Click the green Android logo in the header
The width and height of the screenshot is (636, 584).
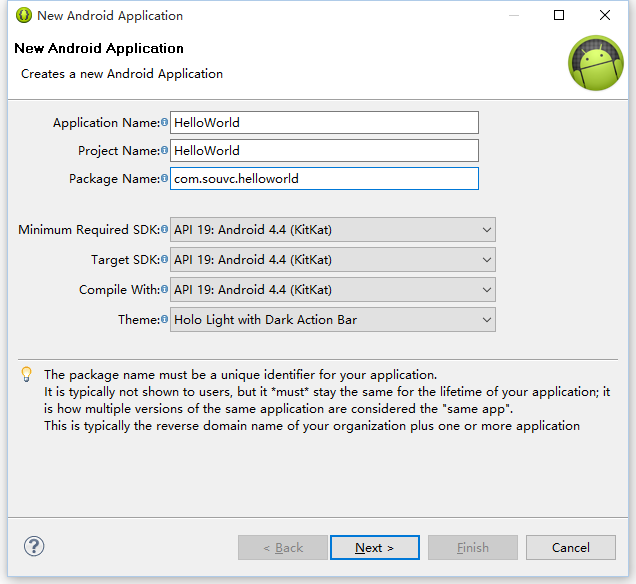[596, 63]
